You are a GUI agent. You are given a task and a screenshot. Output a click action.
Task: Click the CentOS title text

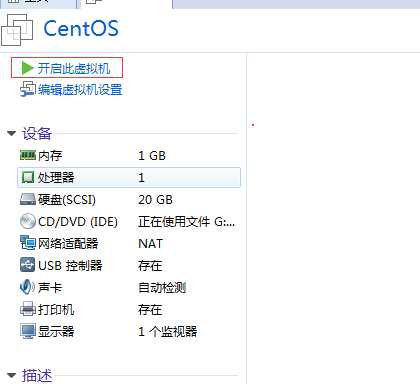(x=81, y=28)
